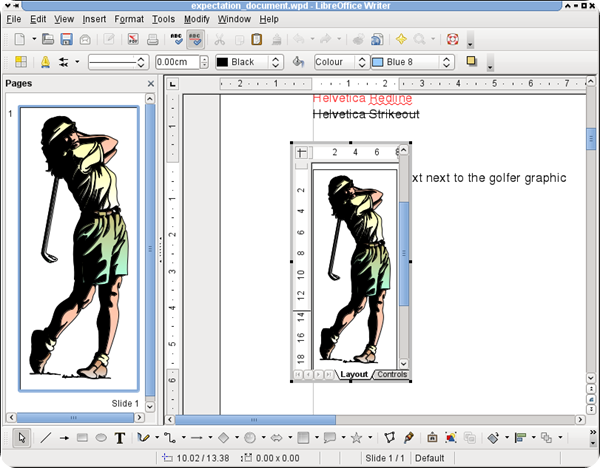
Task: Save the document with the floppy icon
Action: point(67,39)
